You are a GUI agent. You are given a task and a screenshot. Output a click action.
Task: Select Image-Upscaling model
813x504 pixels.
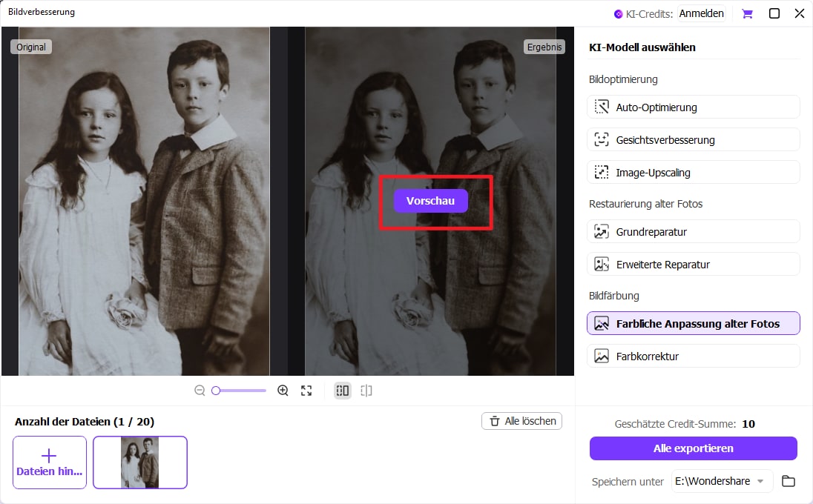coord(693,173)
